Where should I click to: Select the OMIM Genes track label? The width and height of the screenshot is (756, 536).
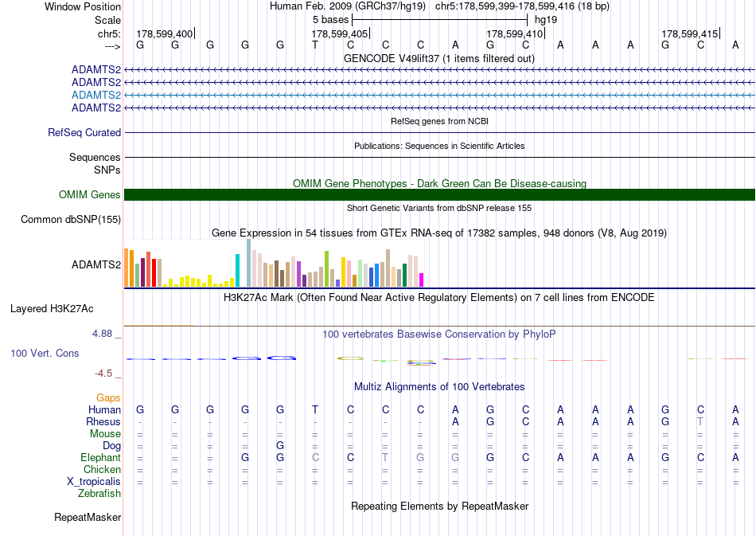click(89, 194)
